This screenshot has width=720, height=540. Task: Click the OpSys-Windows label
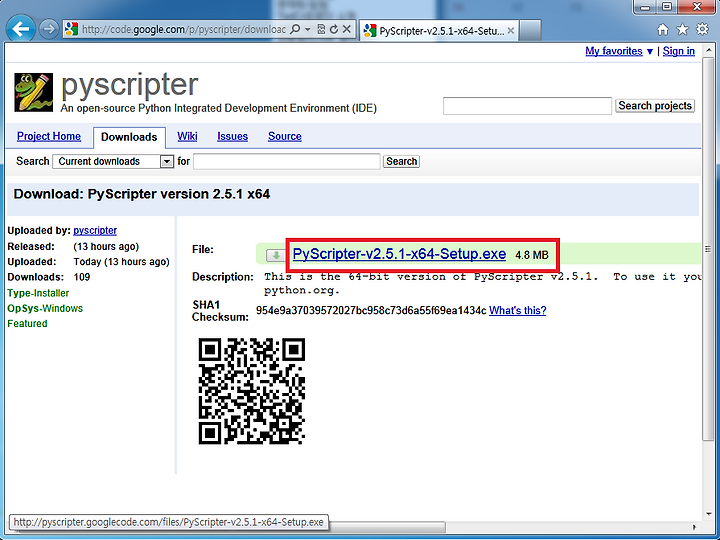click(45, 309)
